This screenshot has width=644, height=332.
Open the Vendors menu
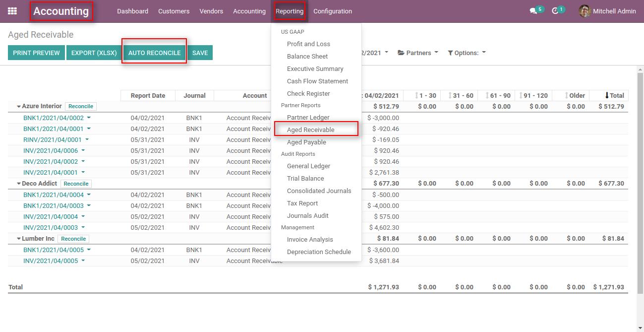(211, 11)
